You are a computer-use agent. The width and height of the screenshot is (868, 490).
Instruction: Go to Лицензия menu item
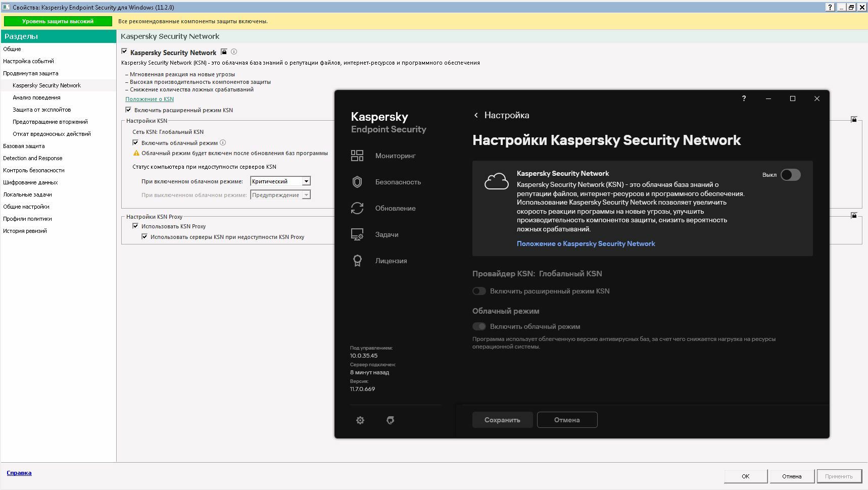pyautogui.click(x=391, y=261)
